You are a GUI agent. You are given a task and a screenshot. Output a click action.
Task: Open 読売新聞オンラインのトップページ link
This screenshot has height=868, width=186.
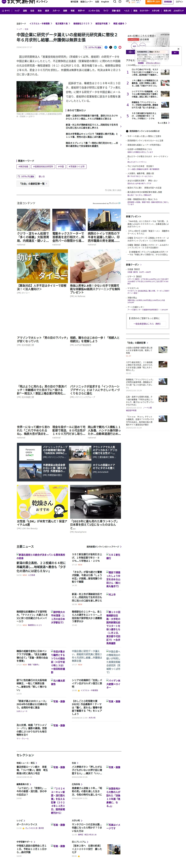104,547
